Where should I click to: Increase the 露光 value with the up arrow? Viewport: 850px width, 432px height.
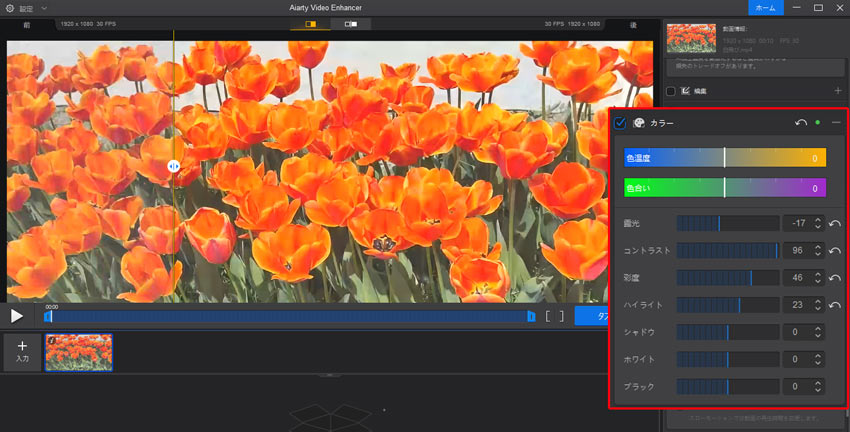click(818, 220)
